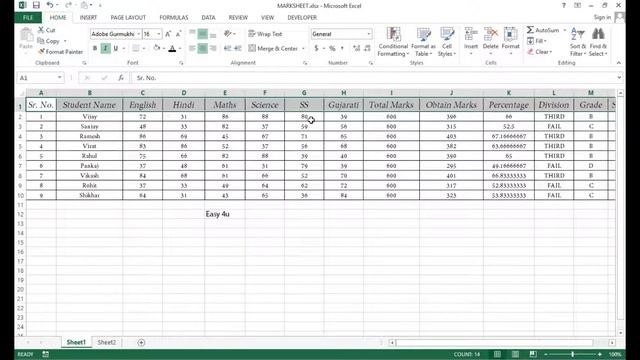Open Conditional Formatting icon
The image size is (640, 360).
393,34
